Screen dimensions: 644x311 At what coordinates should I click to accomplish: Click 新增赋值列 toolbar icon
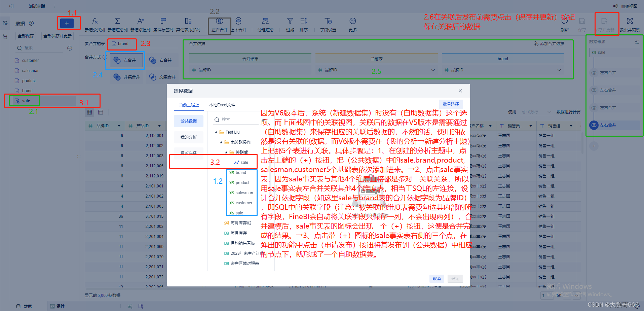click(x=141, y=21)
